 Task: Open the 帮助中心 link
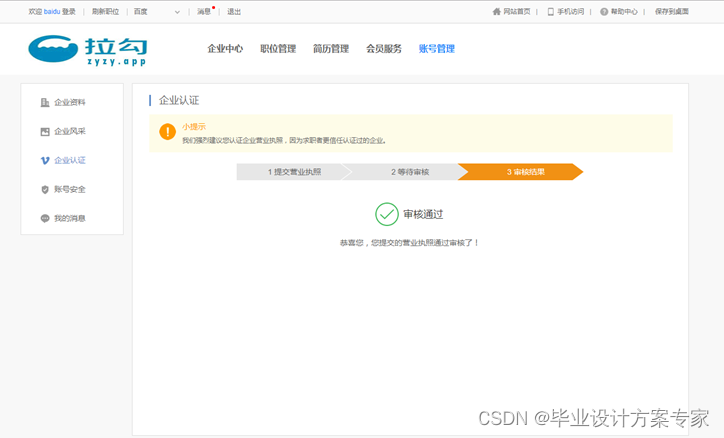click(x=624, y=12)
